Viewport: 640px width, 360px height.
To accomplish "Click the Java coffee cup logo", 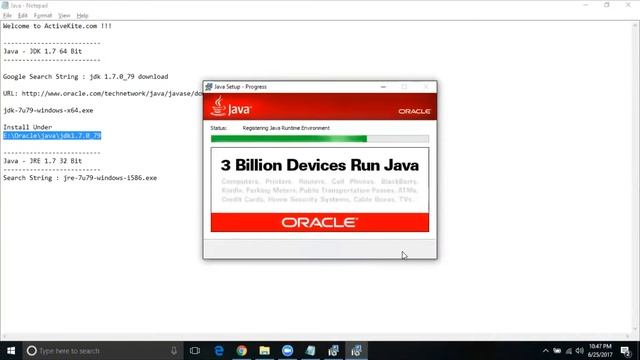I will click(x=218, y=106).
